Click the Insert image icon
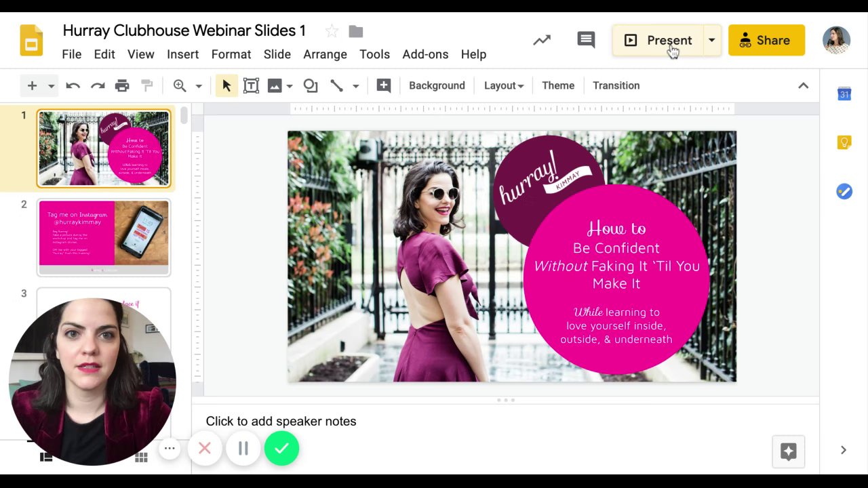Image resolution: width=868 pixels, height=488 pixels. point(275,85)
